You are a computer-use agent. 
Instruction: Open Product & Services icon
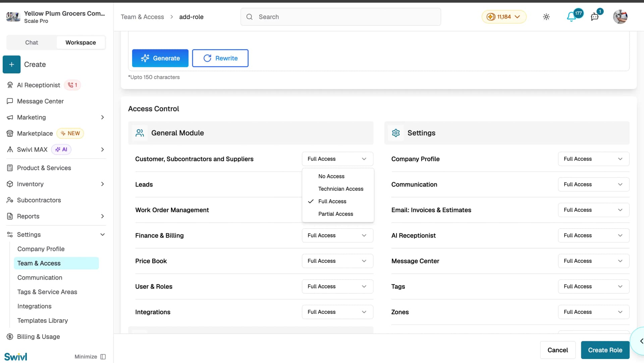(x=10, y=168)
